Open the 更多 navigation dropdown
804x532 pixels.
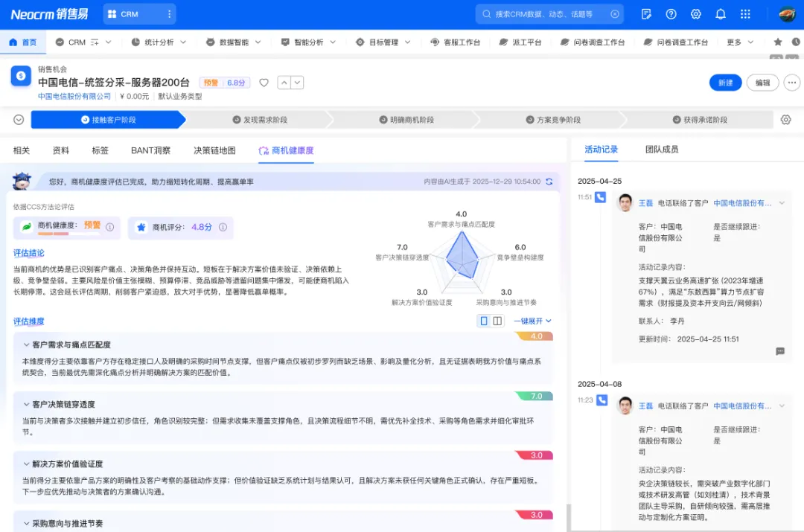(741, 42)
